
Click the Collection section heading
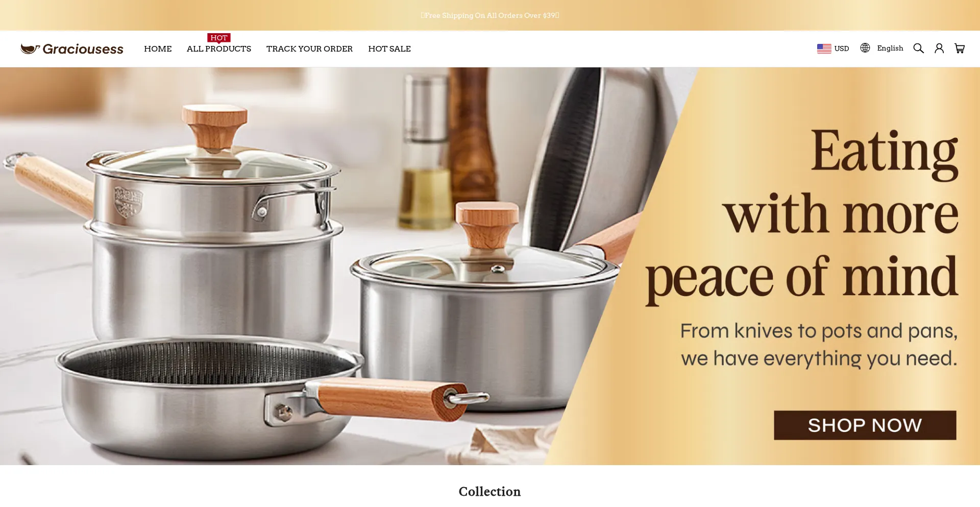[x=489, y=492]
